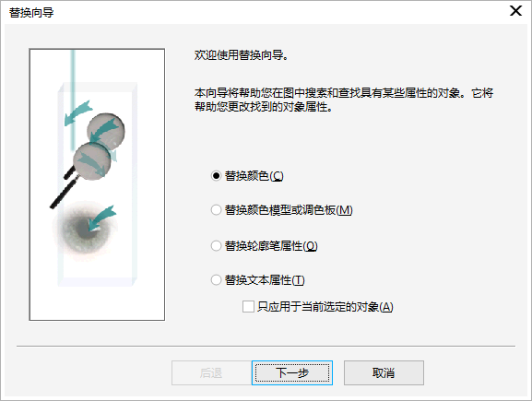Click the vertical teal line in the illustration
532x401 pixels.
click(x=73, y=100)
